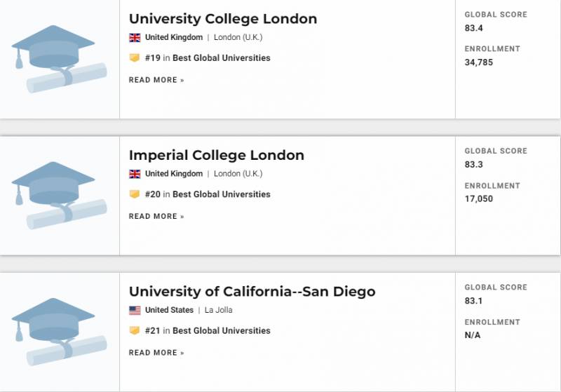The height and width of the screenshot is (392, 561).
Task: Click University College London graduation cap thumbnail
Action: click(59, 59)
